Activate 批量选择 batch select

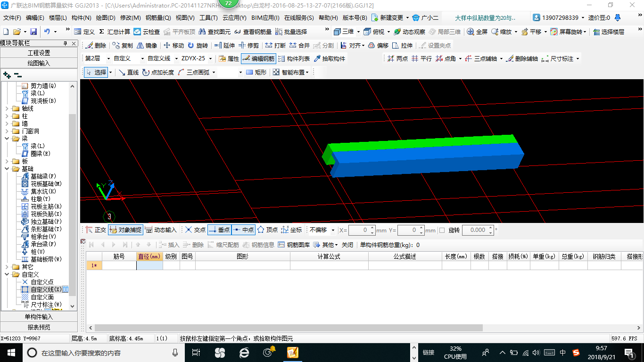291,32
